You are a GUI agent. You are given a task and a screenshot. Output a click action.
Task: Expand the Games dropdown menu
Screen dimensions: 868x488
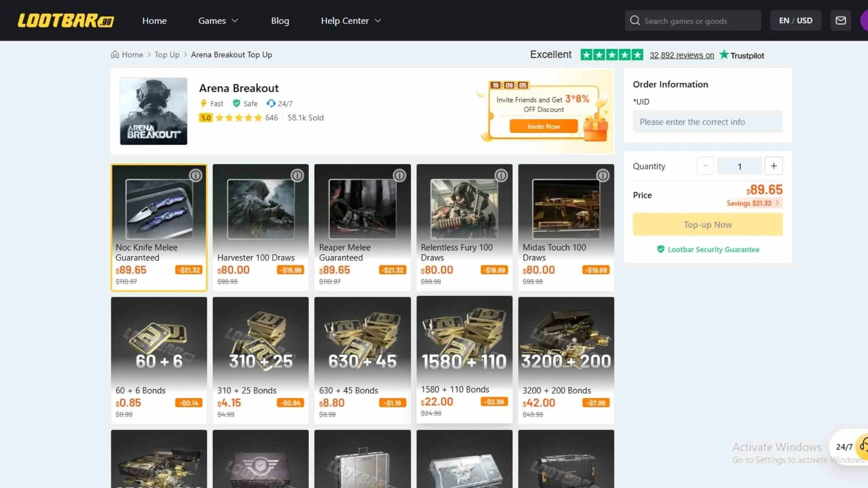(x=218, y=21)
